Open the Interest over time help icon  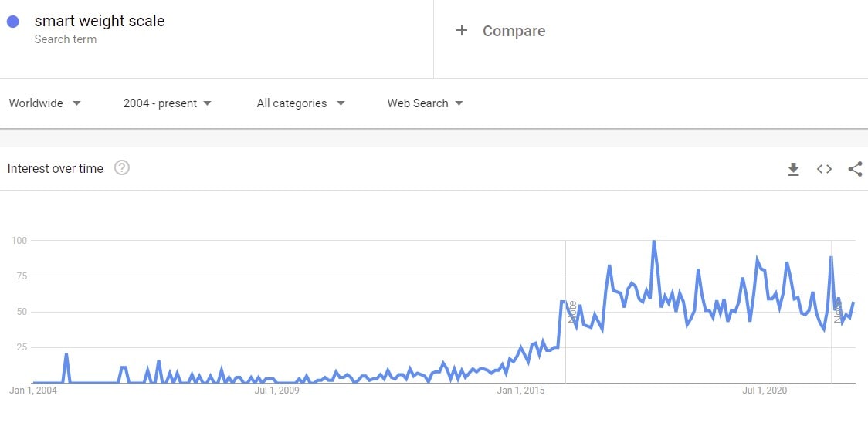click(x=121, y=168)
